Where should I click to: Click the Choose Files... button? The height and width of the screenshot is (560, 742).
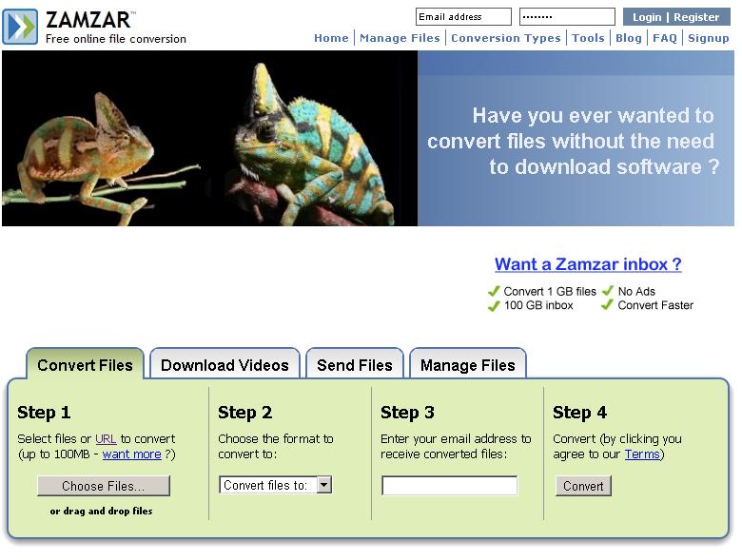coord(103,486)
